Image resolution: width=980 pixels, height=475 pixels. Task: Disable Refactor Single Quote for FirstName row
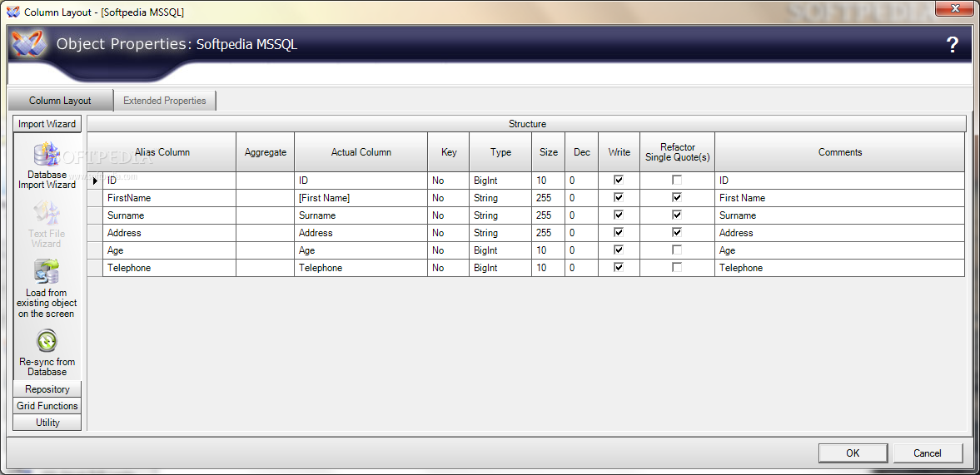677,197
